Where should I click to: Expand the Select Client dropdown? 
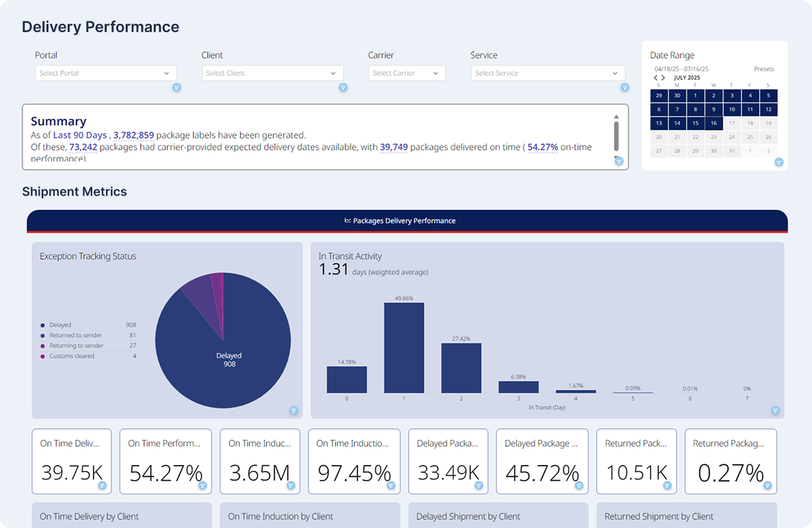(273, 73)
